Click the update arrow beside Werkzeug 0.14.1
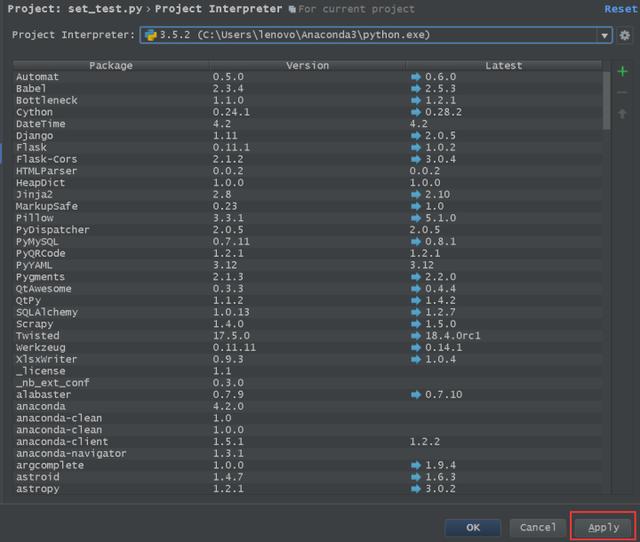Image resolution: width=640 pixels, height=542 pixels. coord(416,348)
